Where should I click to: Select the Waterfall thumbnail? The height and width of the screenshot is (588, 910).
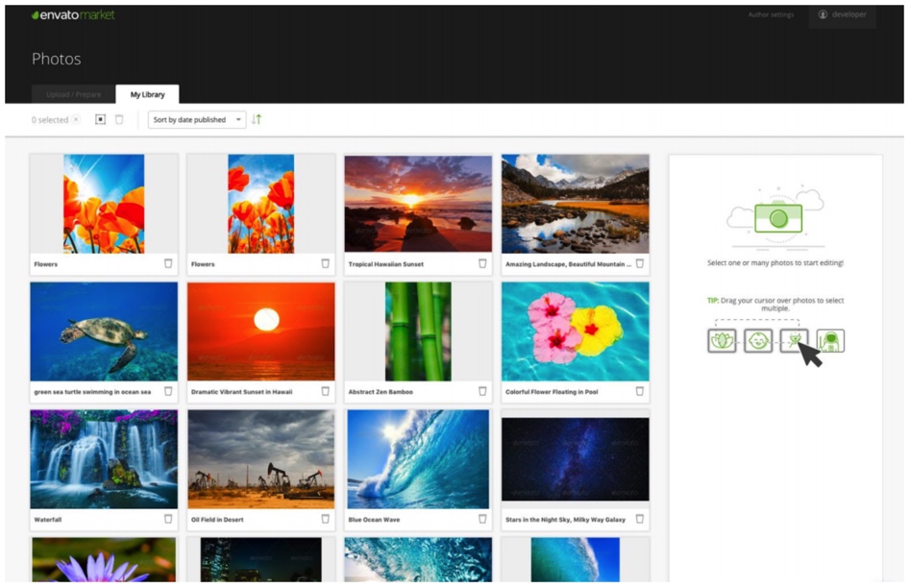104,459
